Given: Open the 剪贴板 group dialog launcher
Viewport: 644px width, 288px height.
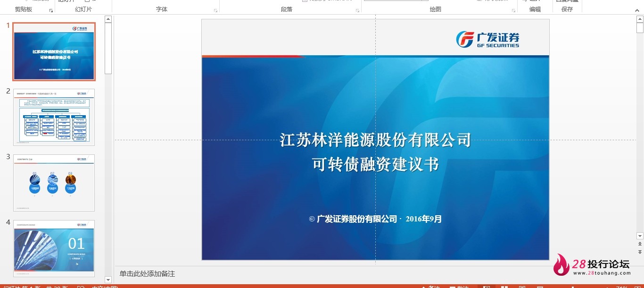Looking at the screenshot, I should coord(51,10).
